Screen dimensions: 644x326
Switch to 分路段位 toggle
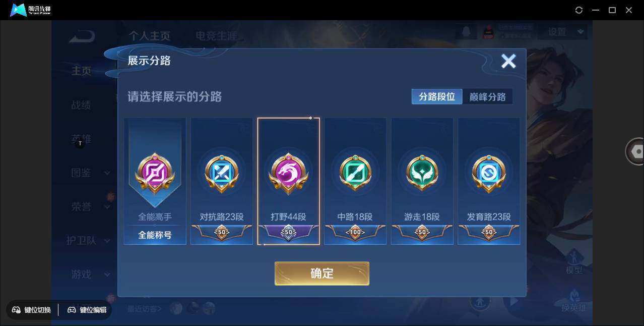click(437, 96)
